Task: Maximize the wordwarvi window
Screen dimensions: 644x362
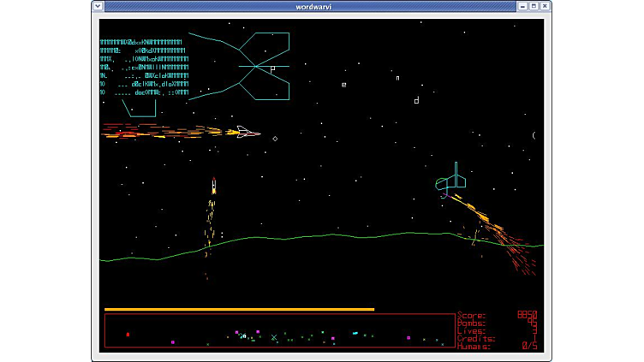Action: click(x=534, y=6)
